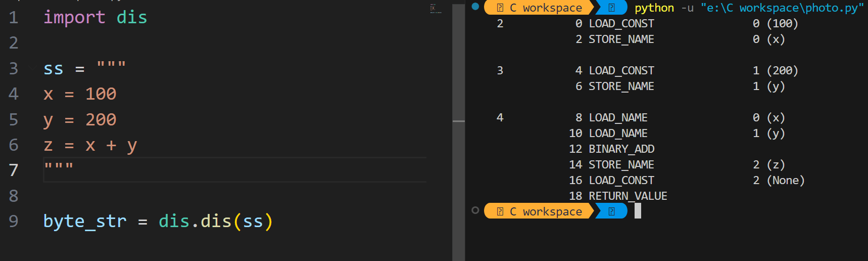Image resolution: width=868 pixels, height=261 pixels.
Task: Click the folder glyph in the top orange prompt
Action: click(x=500, y=8)
